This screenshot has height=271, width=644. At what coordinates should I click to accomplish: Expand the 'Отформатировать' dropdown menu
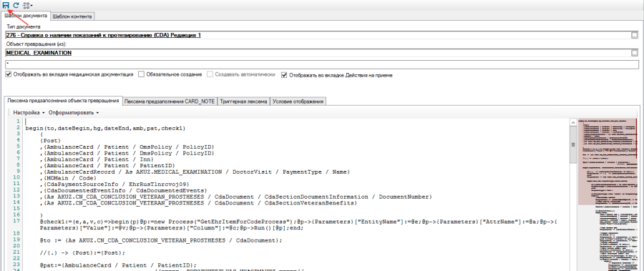74,112
